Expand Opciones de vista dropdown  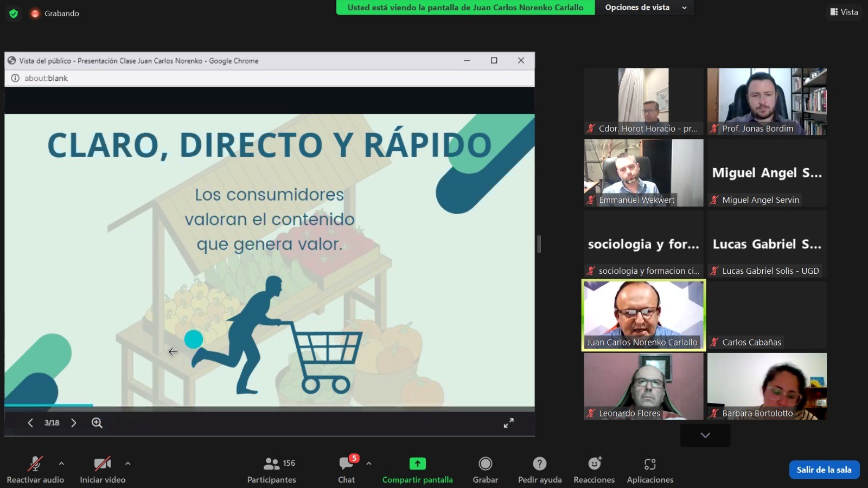646,8
